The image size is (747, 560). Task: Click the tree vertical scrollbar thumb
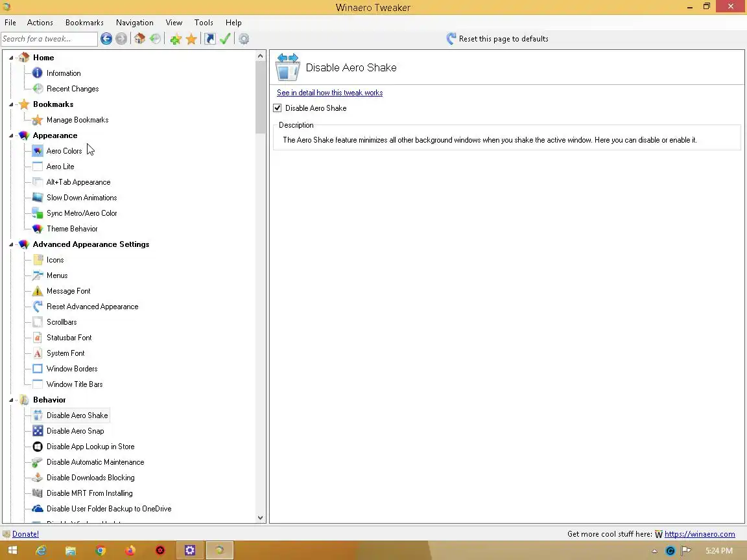coord(260,98)
